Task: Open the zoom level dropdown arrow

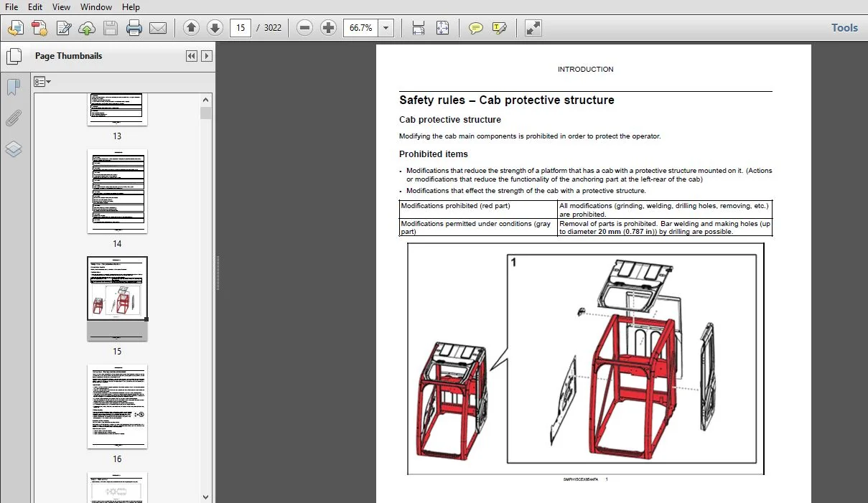Action: pyautogui.click(x=386, y=28)
